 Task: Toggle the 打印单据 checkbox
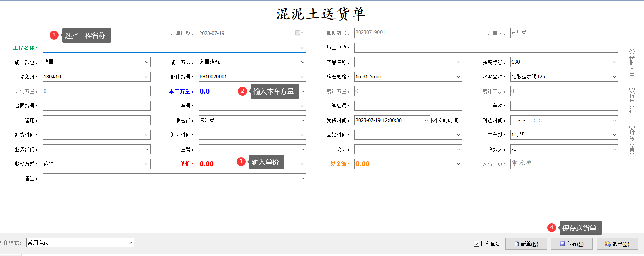476,244
